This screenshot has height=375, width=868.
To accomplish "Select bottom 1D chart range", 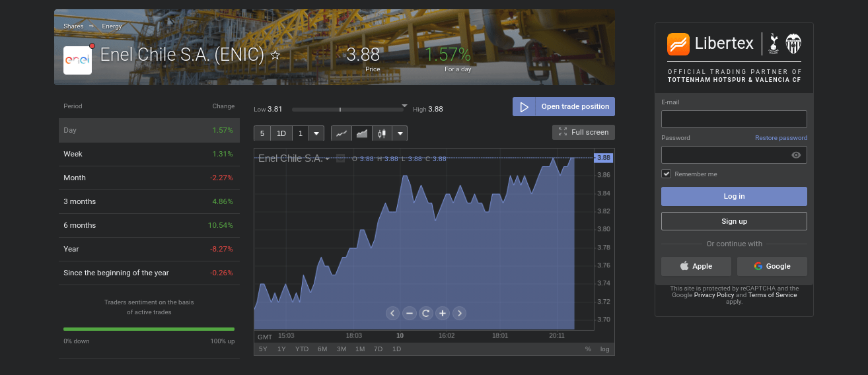I will (396, 349).
